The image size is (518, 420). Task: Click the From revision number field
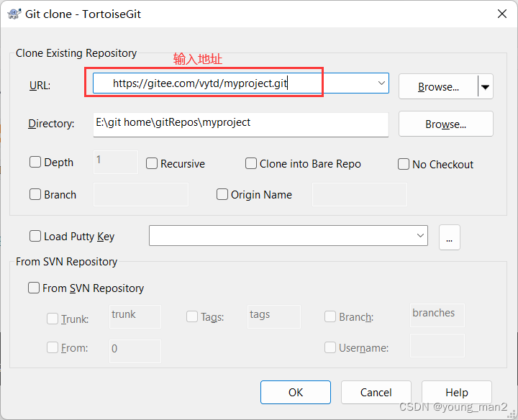point(135,351)
